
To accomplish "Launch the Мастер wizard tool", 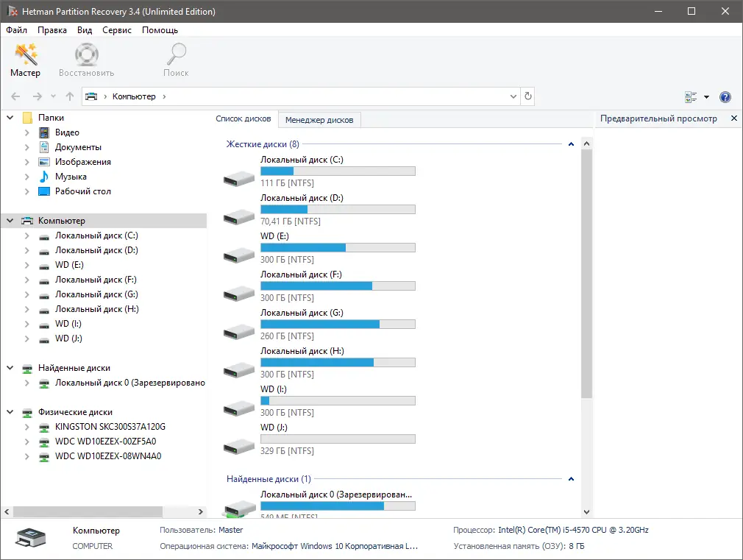I will (x=26, y=60).
